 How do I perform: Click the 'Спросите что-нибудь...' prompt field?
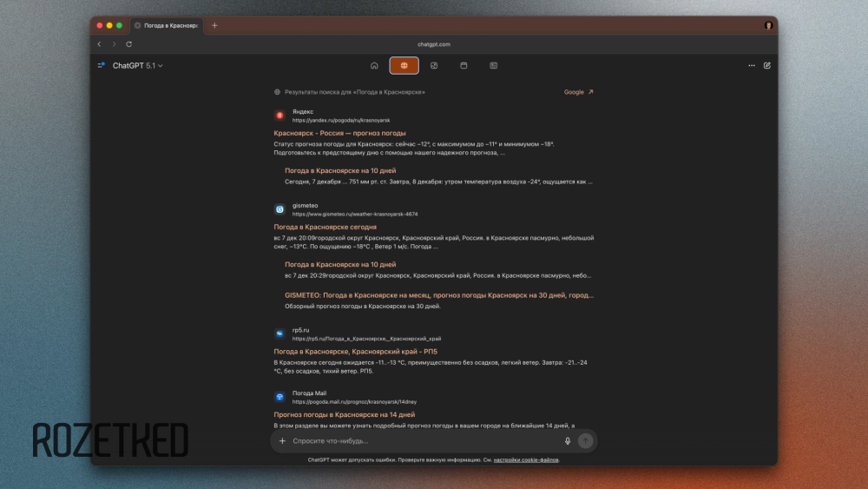(x=417, y=441)
